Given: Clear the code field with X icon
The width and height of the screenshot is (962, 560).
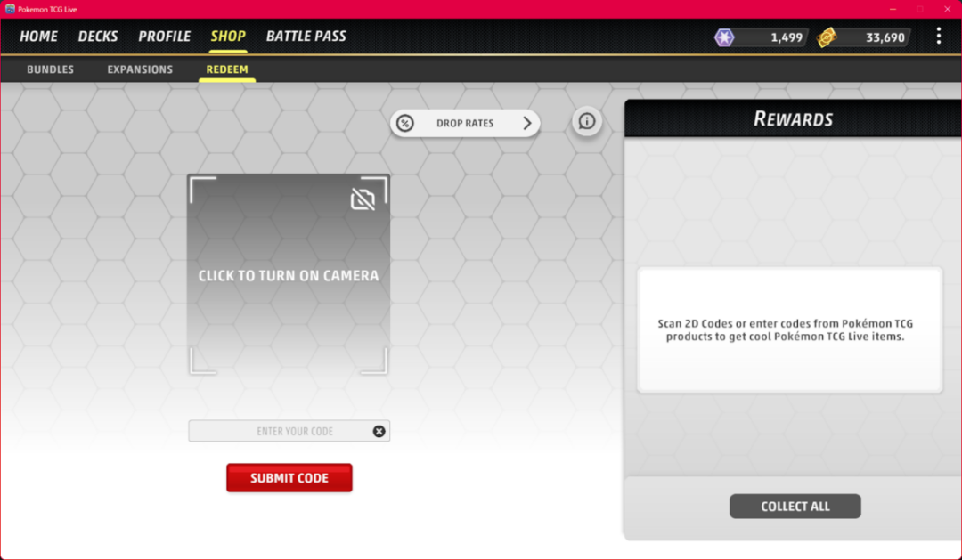Looking at the screenshot, I should pos(379,431).
